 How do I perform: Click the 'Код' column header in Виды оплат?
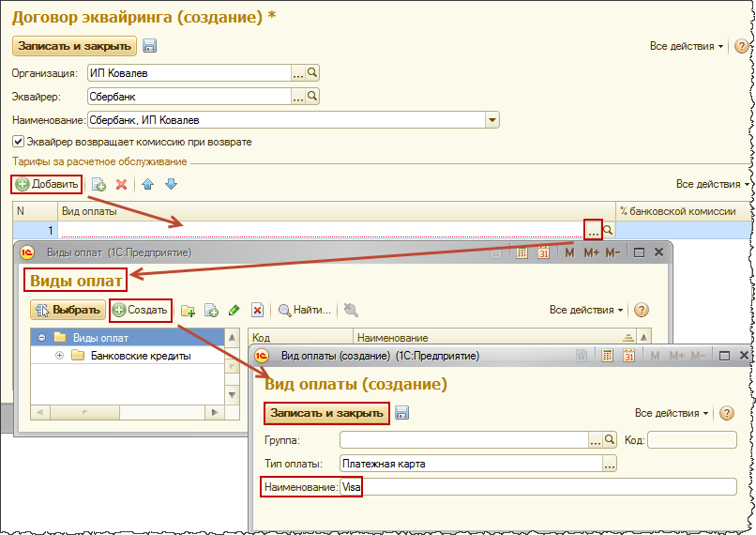[x=301, y=338]
